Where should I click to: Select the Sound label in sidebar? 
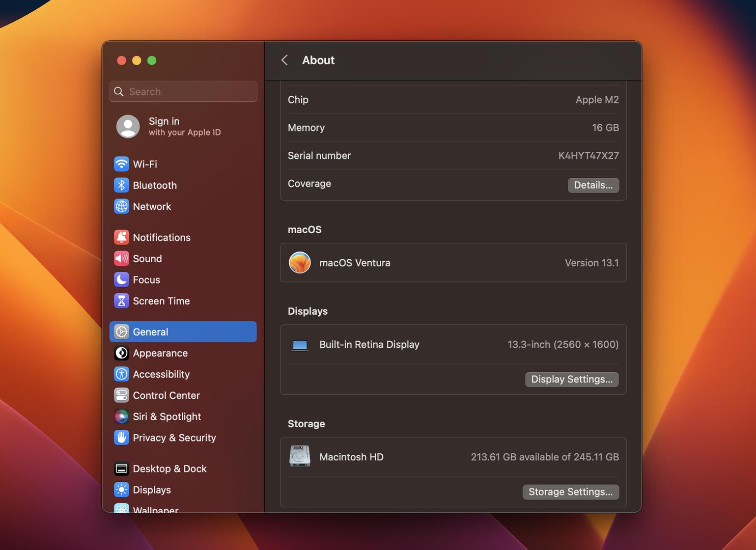[147, 259]
